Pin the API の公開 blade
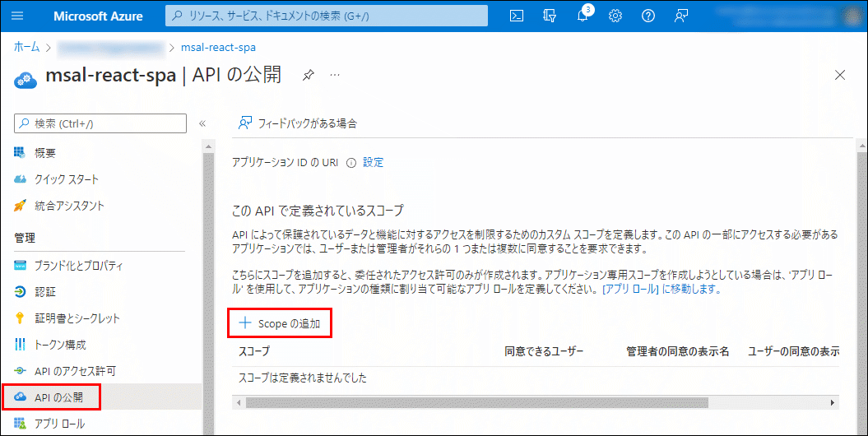Image resolution: width=868 pixels, height=436 pixels. point(309,75)
